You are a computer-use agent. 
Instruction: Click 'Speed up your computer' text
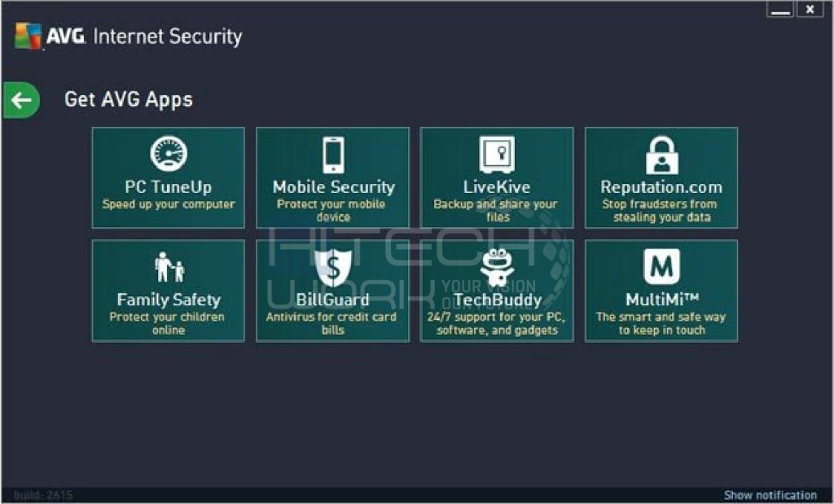pos(168,204)
